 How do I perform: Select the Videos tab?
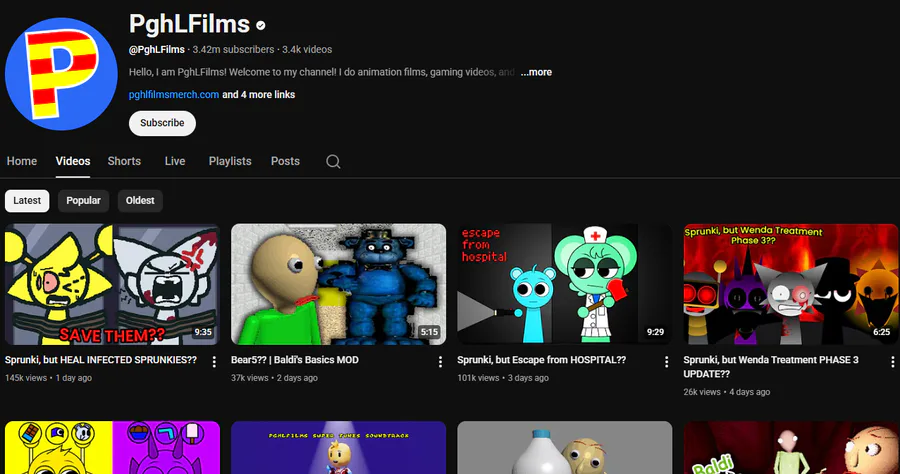tap(73, 161)
